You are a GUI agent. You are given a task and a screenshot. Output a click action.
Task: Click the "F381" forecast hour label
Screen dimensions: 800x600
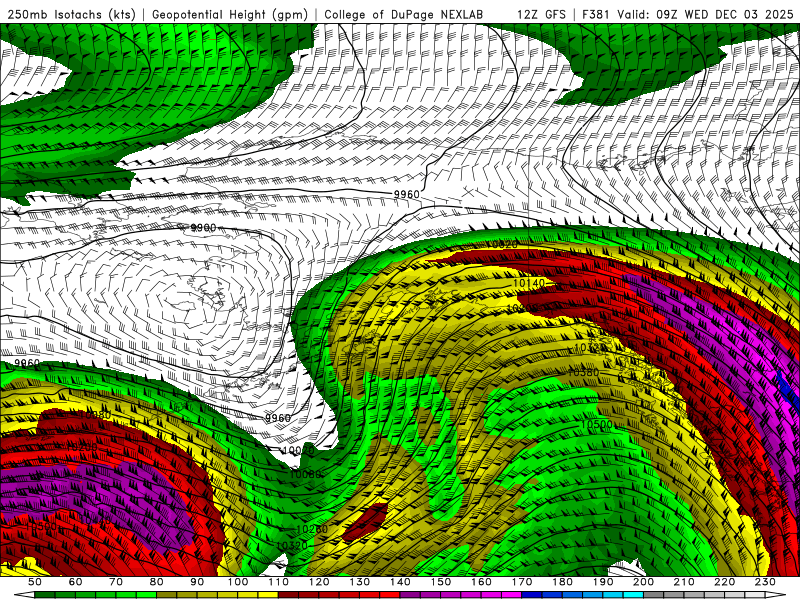point(595,14)
